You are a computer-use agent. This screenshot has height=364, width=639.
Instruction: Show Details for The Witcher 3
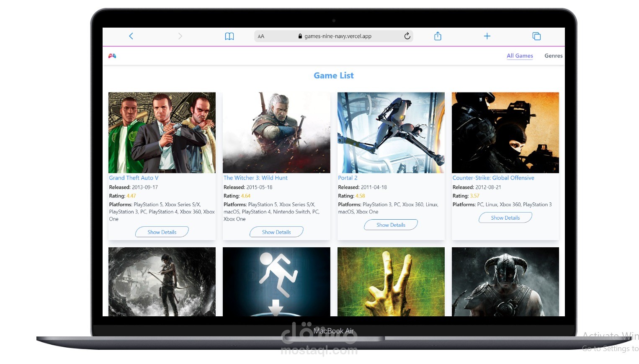pyautogui.click(x=276, y=232)
